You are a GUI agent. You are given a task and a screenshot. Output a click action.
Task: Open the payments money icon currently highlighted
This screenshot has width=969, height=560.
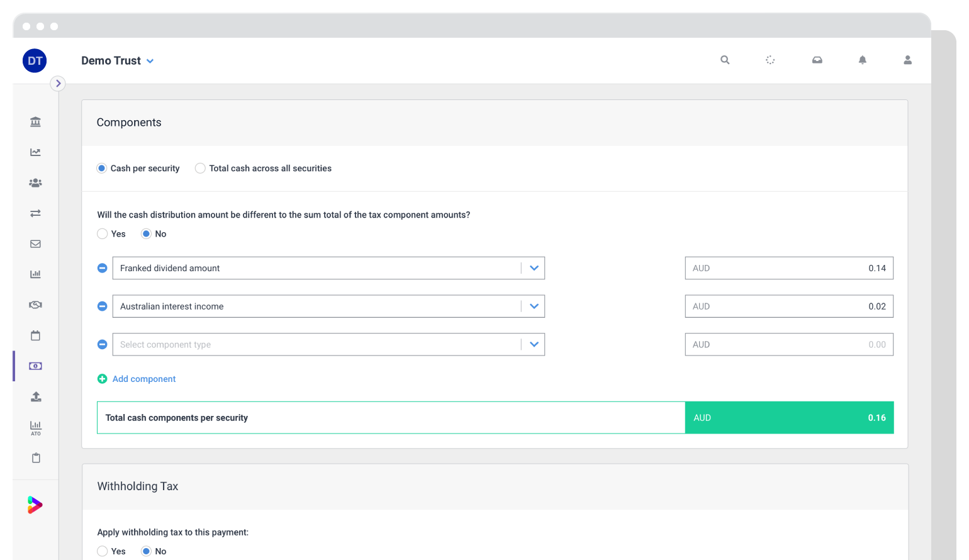pyautogui.click(x=35, y=366)
